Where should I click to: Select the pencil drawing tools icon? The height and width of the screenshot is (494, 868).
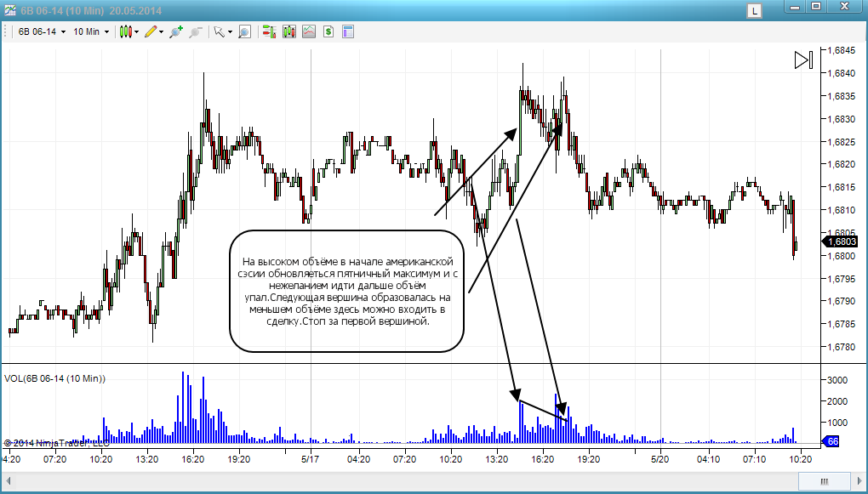click(x=151, y=31)
